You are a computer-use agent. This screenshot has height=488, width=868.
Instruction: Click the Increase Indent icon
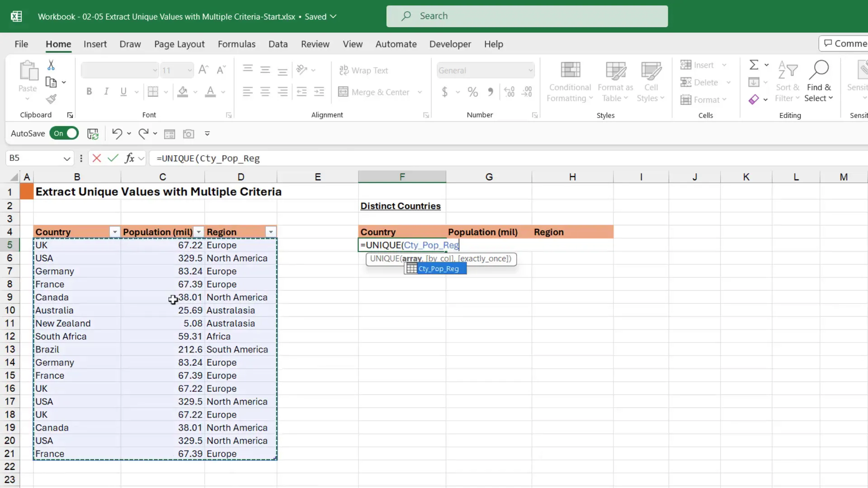pyautogui.click(x=319, y=92)
